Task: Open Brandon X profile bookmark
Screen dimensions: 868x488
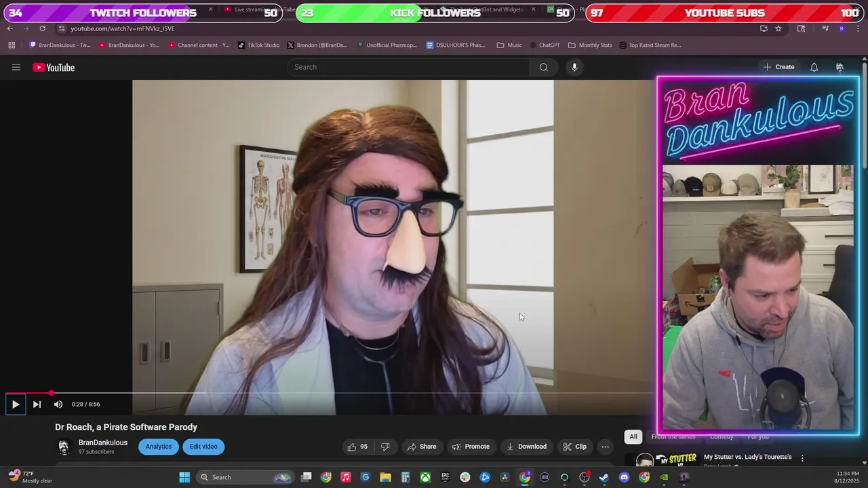Action: coord(317,45)
